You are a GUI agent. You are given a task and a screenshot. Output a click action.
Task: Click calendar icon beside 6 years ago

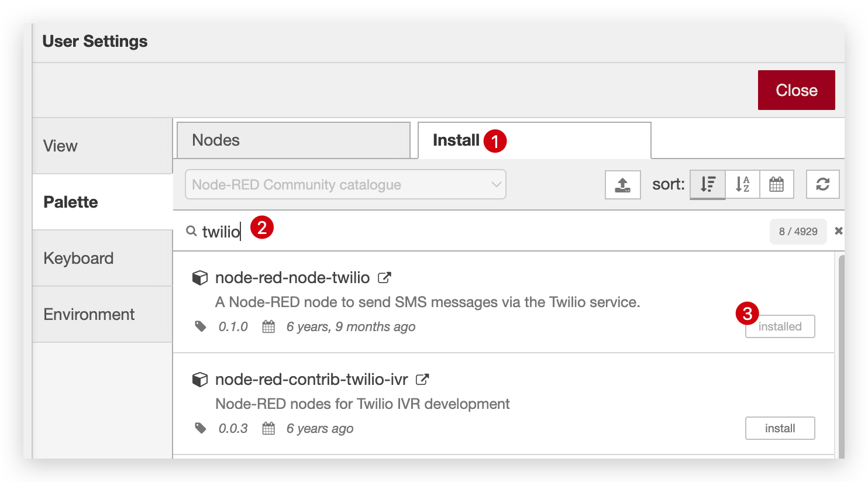268,428
